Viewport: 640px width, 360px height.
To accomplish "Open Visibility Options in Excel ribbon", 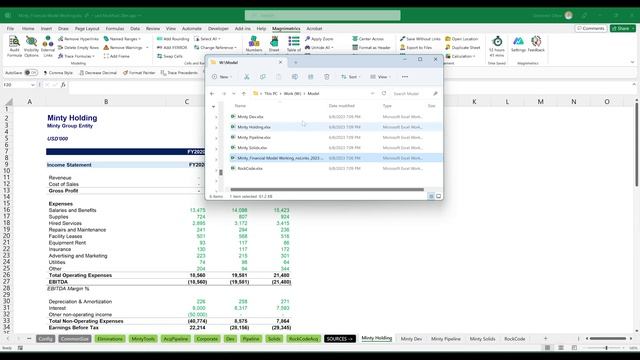I will (x=31, y=47).
